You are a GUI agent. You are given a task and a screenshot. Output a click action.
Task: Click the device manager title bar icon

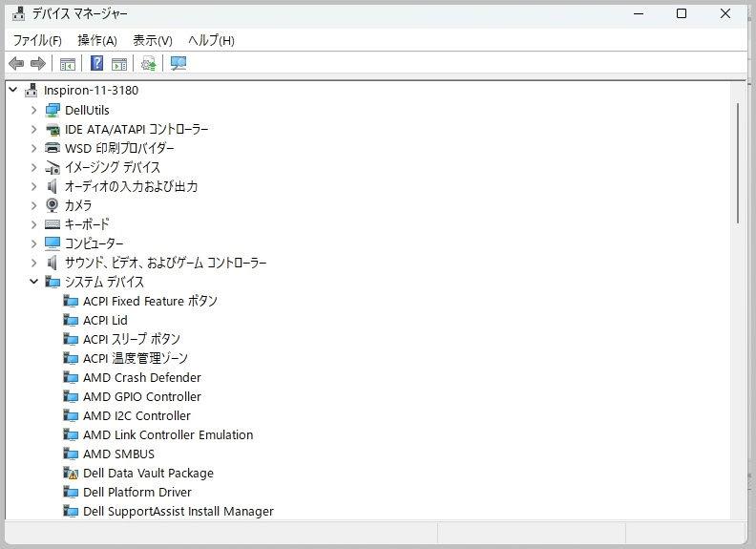pos(18,13)
